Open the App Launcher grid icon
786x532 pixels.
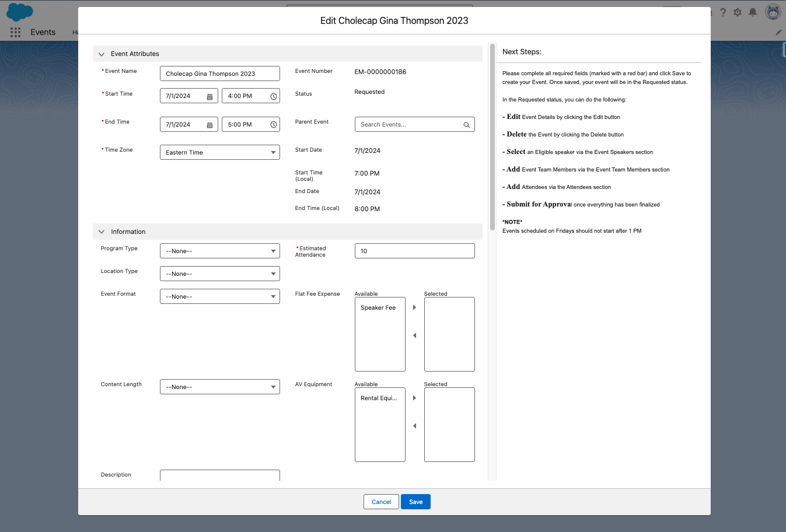click(x=15, y=32)
